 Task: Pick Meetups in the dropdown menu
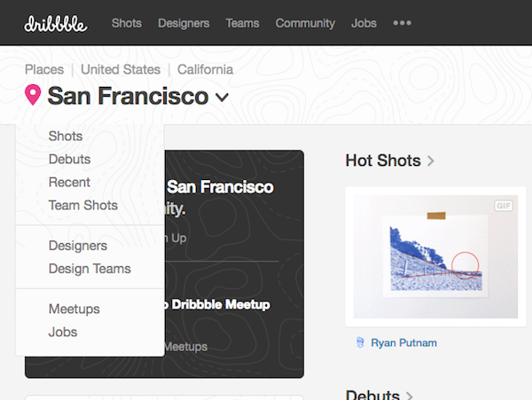tap(74, 309)
